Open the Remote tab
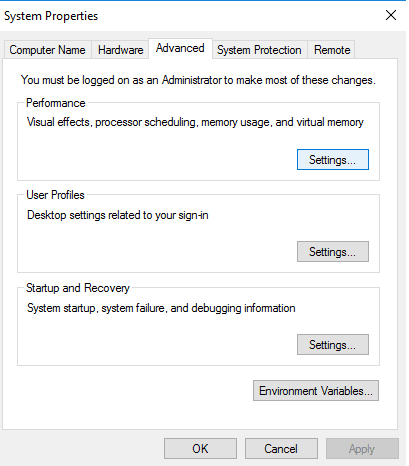This screenshot has height=466, width=409. click(332, 50)
